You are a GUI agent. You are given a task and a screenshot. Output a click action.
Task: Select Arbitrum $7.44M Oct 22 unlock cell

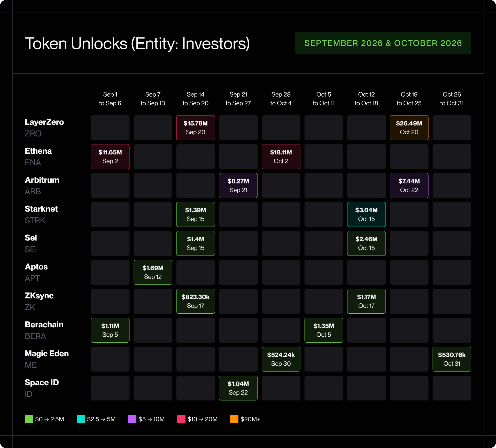pyautogui.click(x=409, y=186)
